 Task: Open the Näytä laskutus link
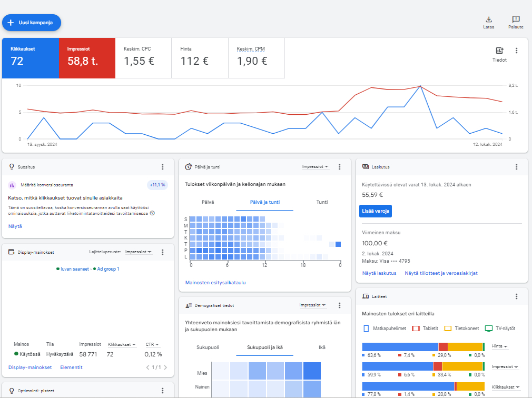tap(379, 273)
